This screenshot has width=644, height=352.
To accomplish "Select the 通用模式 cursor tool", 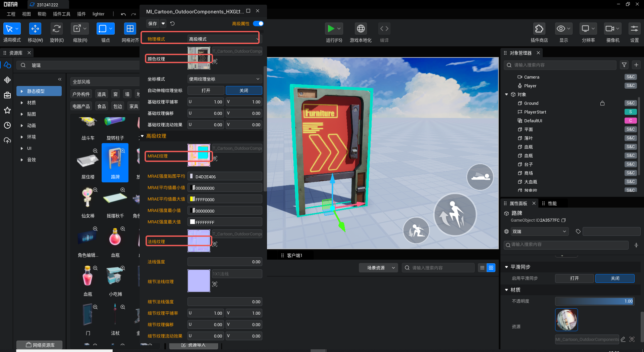I will 12,29.
